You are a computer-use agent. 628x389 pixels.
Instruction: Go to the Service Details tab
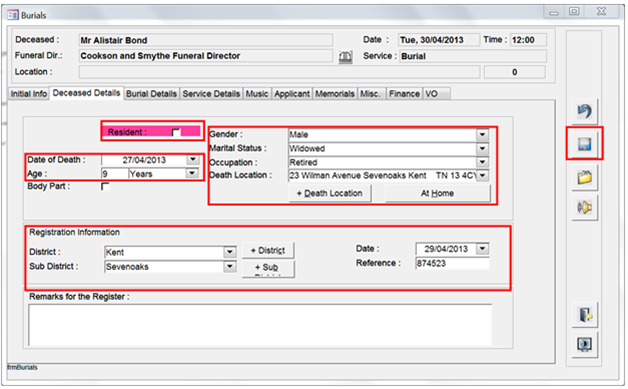click(211, 94)
